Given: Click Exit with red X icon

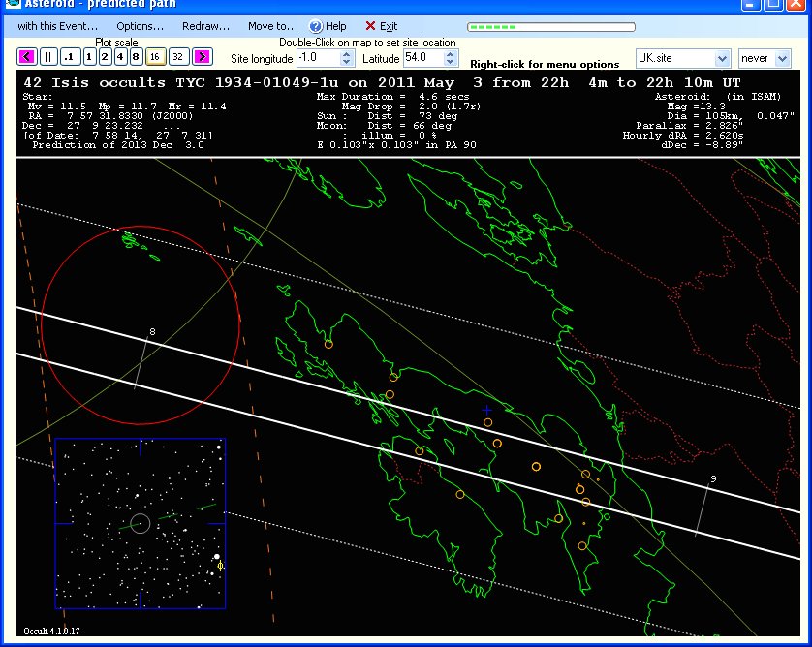Looking at the screenshot, I should point(381,26).
